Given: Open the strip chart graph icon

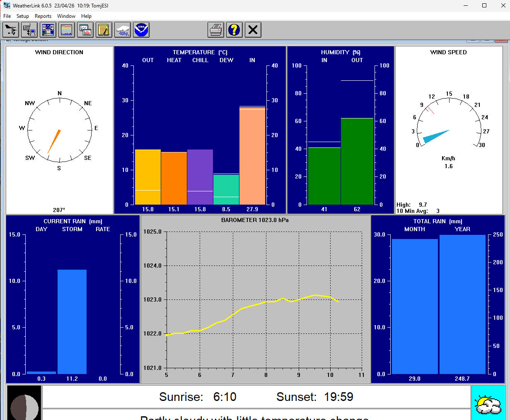Looking at the screenshot, I should click(67, 30).
